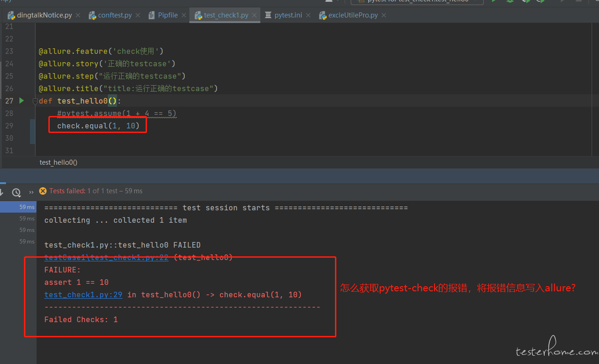Close the dingtalkNotice.py tab

(78, 15)
